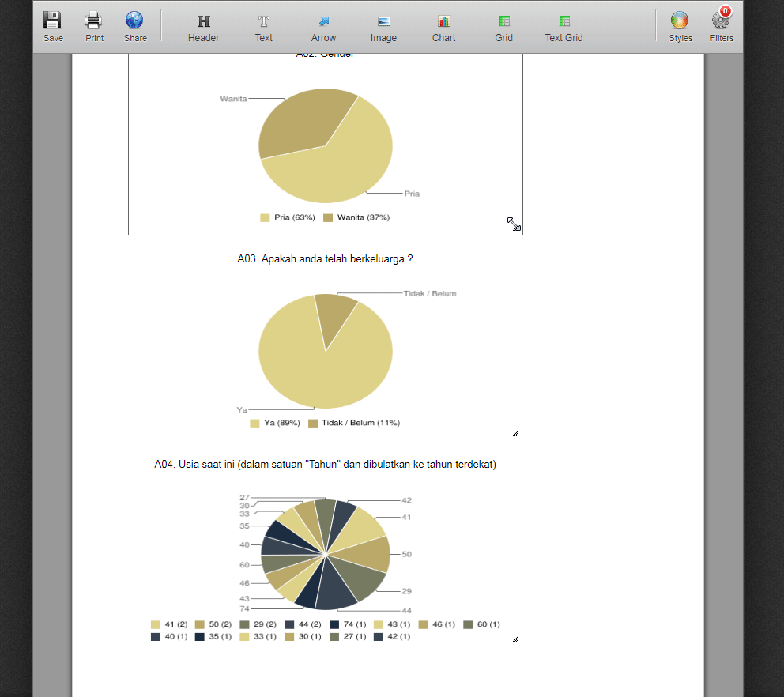Insert a Text Grid

[x=563, y=24]
